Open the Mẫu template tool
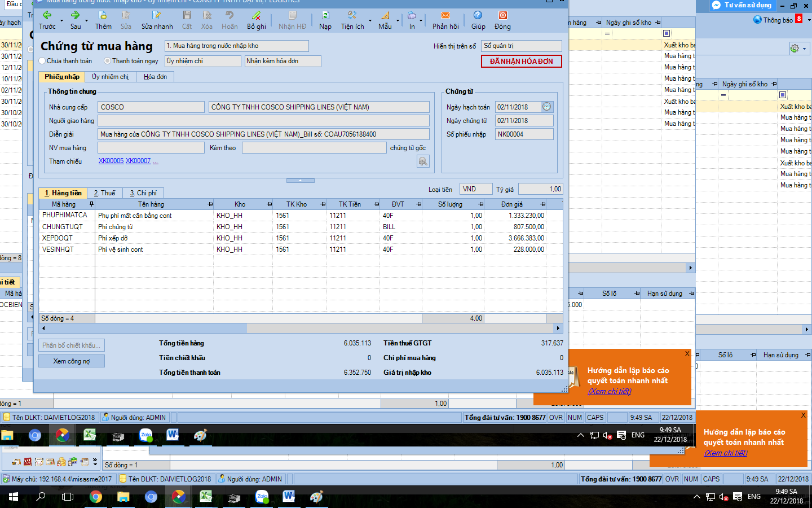The width and height of the screenshot is (812, 508). point(385,20)
